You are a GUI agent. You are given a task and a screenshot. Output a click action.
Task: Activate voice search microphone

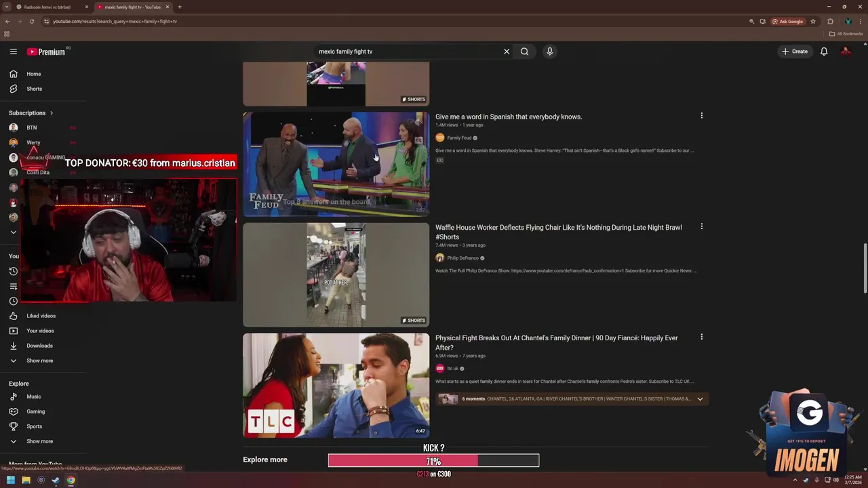[x=549, y=52]
